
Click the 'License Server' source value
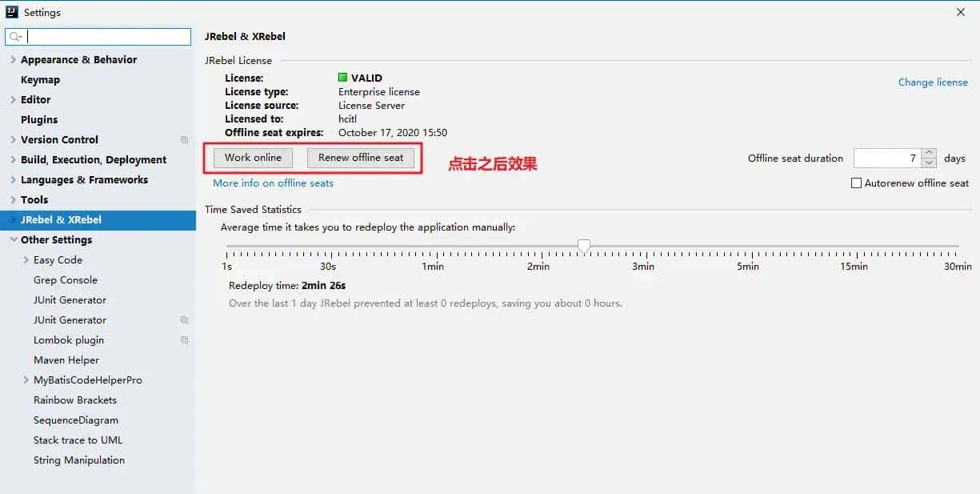pyautogui.click(x=371, y=106)
